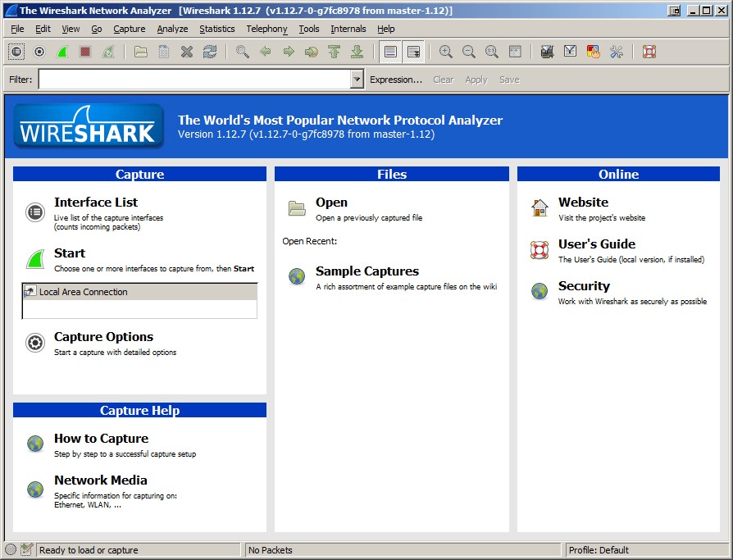Screen dimensions: 733x560
Task: Open the Capture menu
Action: (x=129, y=29)
